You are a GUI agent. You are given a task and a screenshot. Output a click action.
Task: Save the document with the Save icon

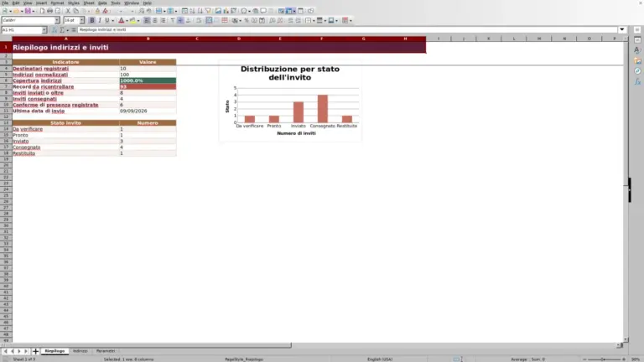(x=28, y=11)
